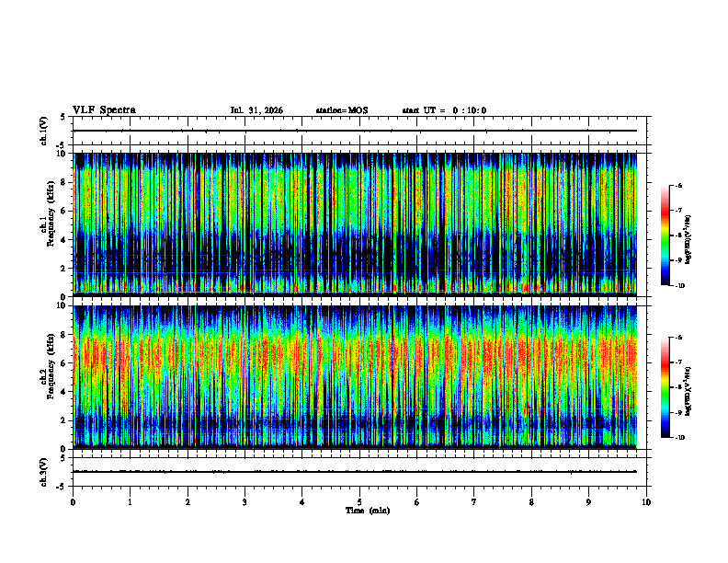Click the "ch.2 Frequency (kHz)" axis label
This screenshot has width=728, height=563.
pyautogui.click(x=48, y=366)
